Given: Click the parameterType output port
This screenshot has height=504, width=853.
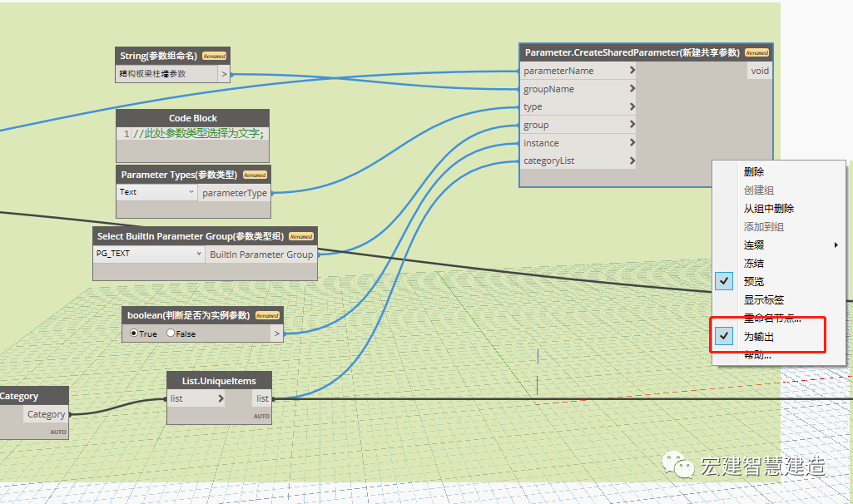Looking at the screenshot, I should (235, 193).
